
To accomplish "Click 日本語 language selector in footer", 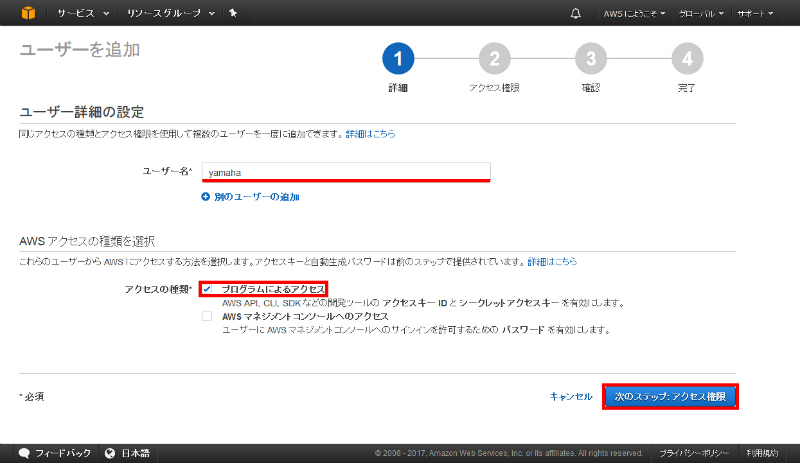I will pyautogui.click(x=135, y=453).
